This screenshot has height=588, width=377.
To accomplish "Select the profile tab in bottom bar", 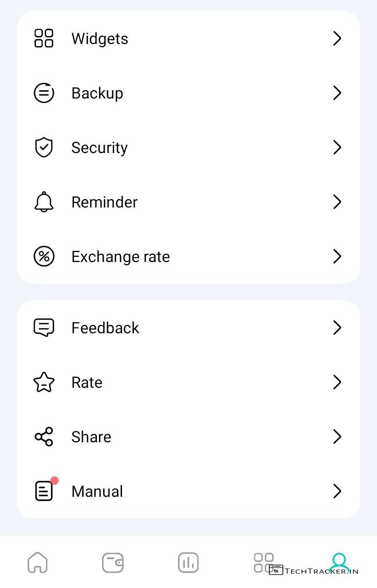I will (x=339, y=562).
